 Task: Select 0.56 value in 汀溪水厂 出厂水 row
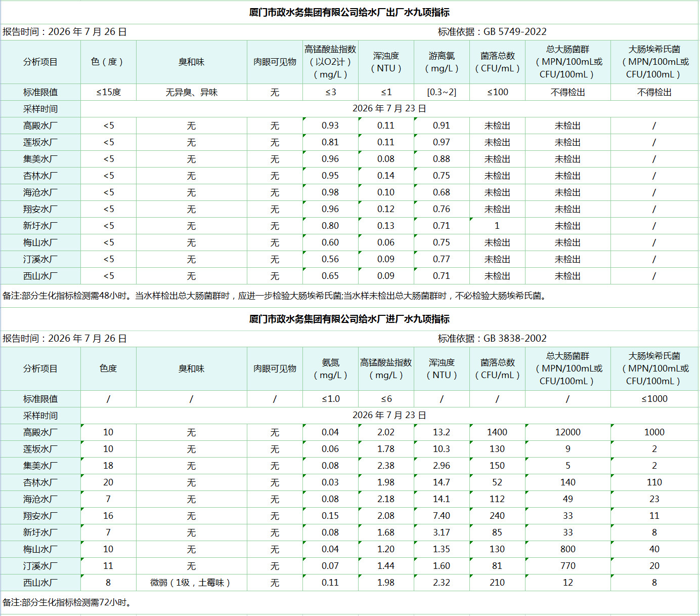(x=330, y=259)
